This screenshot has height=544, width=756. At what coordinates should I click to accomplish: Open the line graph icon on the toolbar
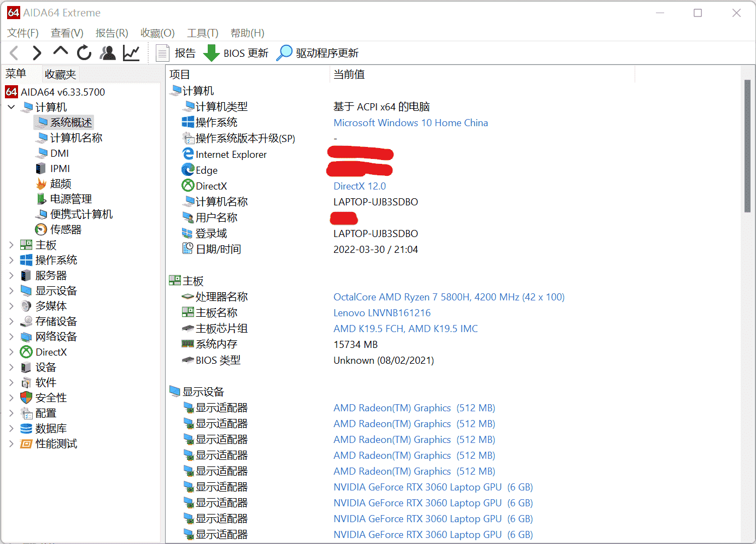click(x=131, y=53)
